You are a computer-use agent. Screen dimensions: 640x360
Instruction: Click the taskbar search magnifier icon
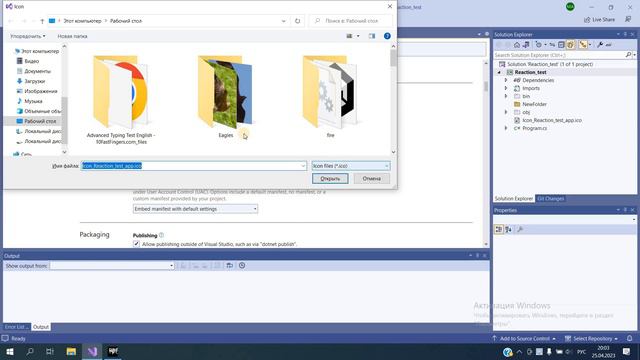tap(30, 351)
